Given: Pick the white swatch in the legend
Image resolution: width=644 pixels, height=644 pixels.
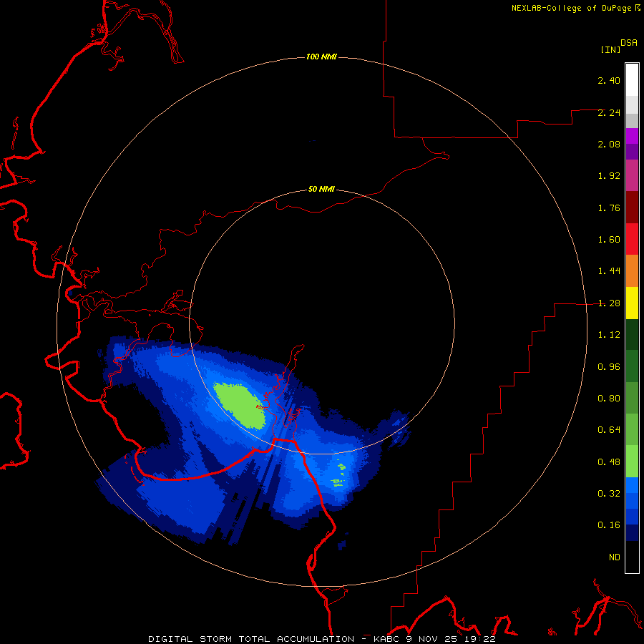Looking at the screenshot, I should point(632,80).
